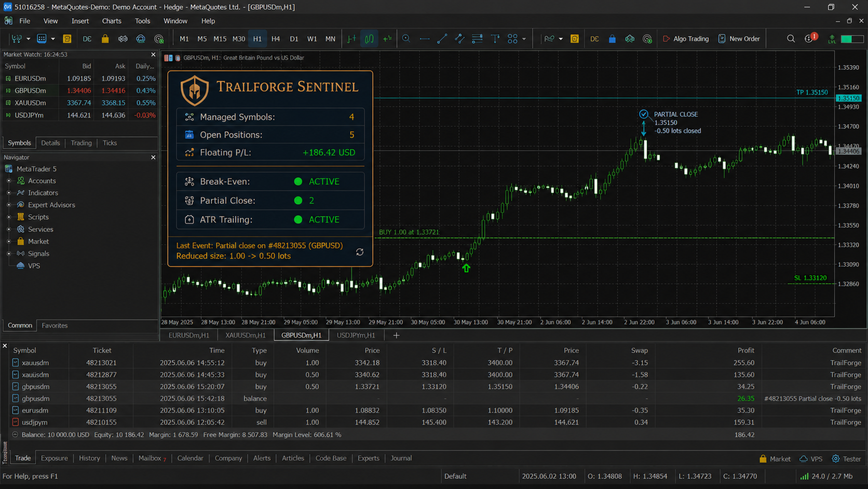Screen dimensions: 868x489
Task: Switch timeframe to M1
Action: [184, 39]
